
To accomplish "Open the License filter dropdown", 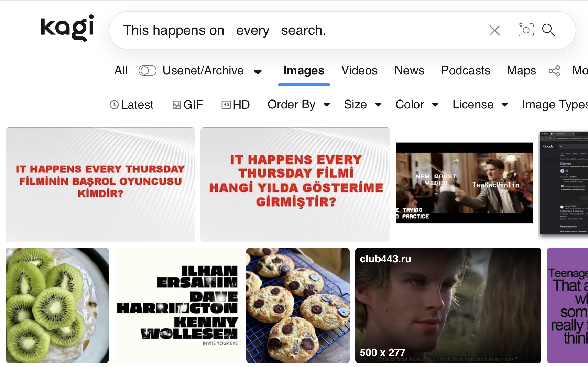I will click(x=480, y=105).
